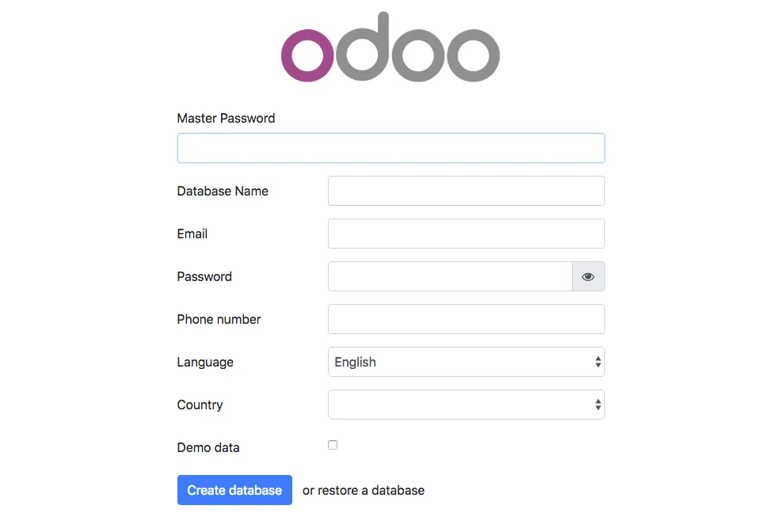
Task: Focus the Master Password input field
Action: 390,148
